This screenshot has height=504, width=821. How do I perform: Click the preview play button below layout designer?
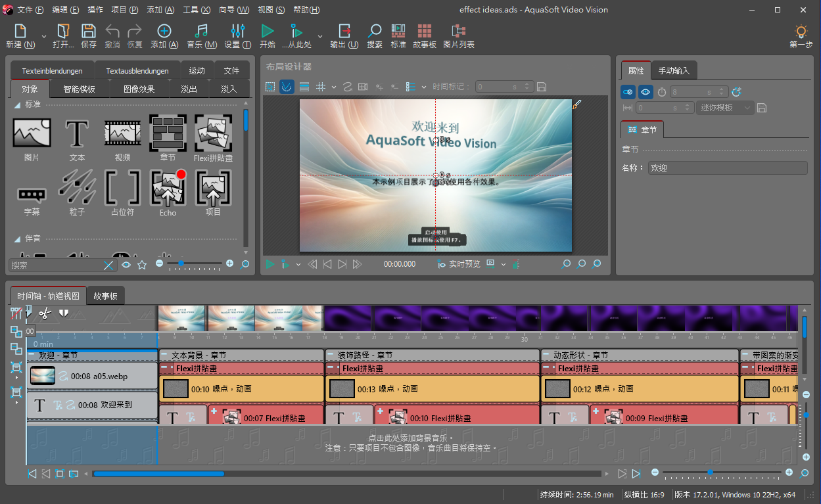(x=270, y=264)
